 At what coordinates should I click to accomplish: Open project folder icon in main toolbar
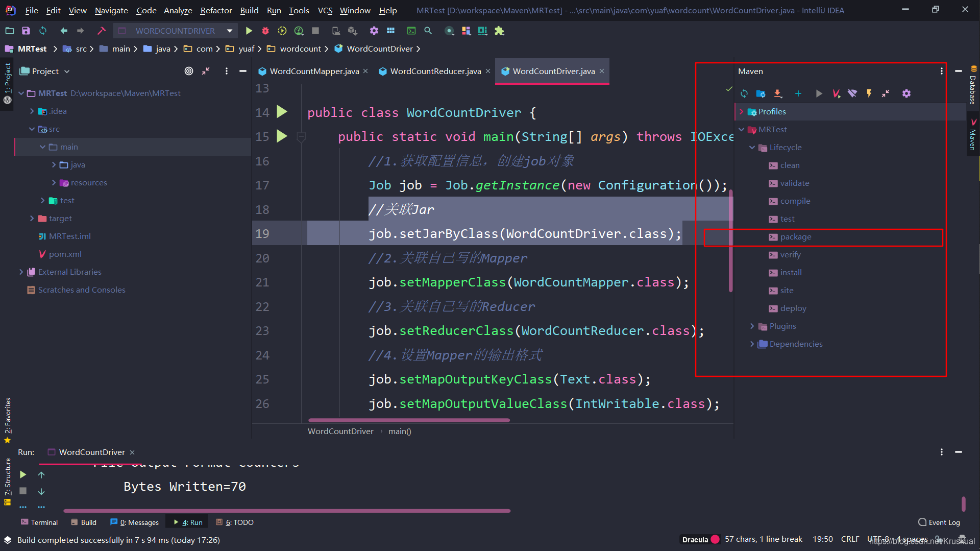tap(9, 31)
